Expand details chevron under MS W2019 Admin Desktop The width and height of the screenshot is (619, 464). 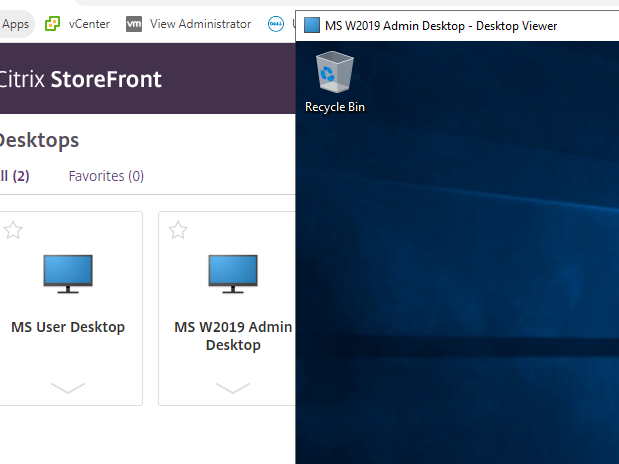click(233, 388)
